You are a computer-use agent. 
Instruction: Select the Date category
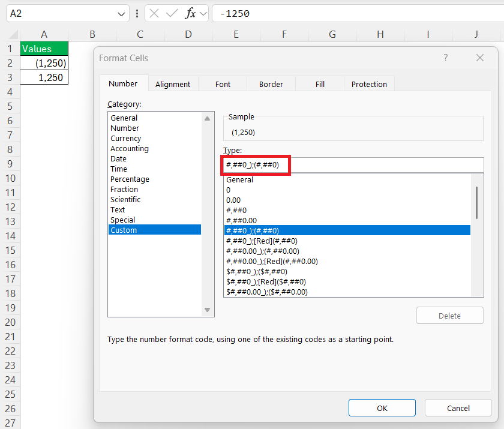pos(155,159)
